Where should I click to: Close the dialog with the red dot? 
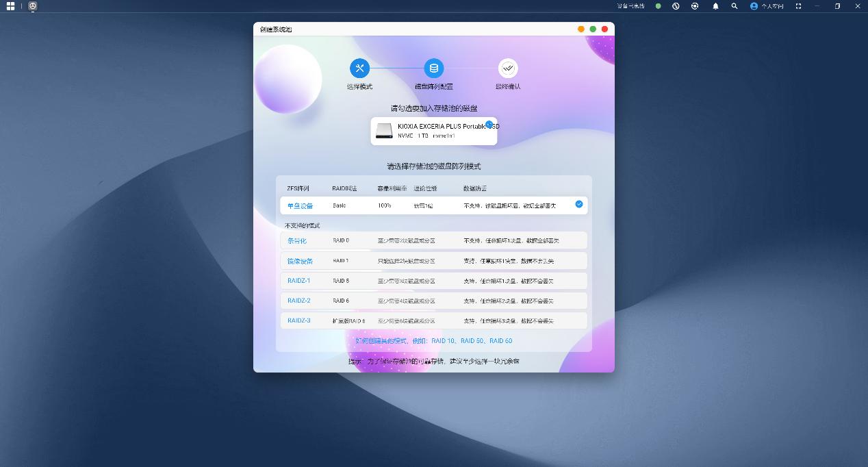(604, 29)
